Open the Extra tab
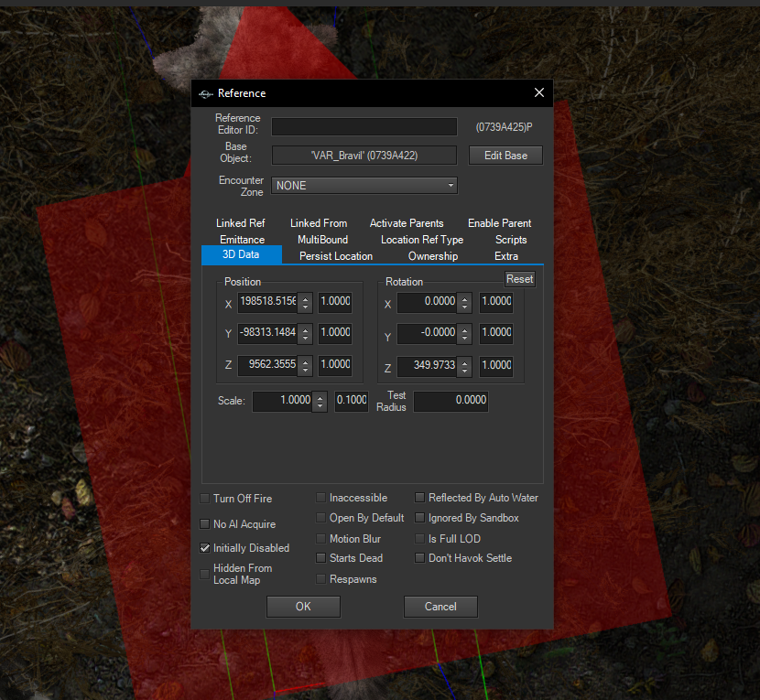This screenshot has width=760, height=700. point(506,256)
